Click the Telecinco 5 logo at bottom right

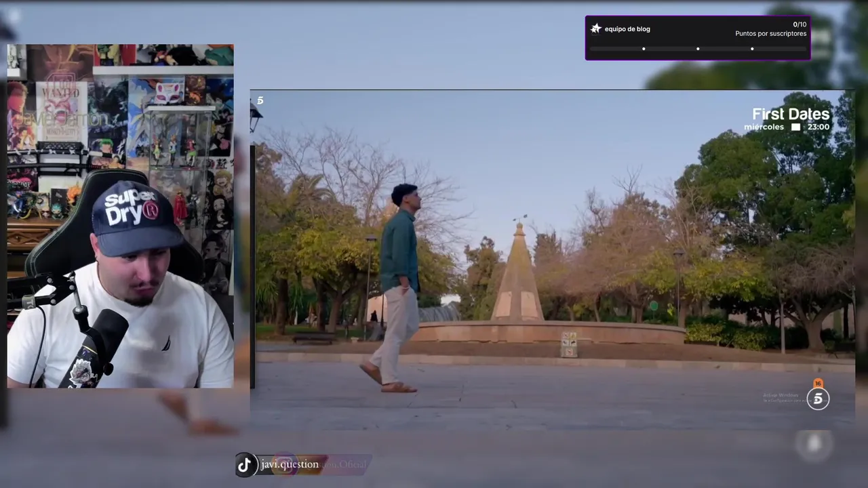point(818,399)
